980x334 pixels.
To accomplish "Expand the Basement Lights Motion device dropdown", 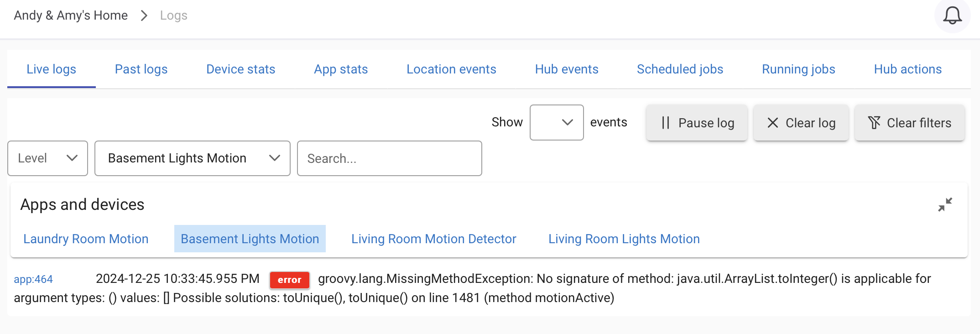I will point(192,158).
